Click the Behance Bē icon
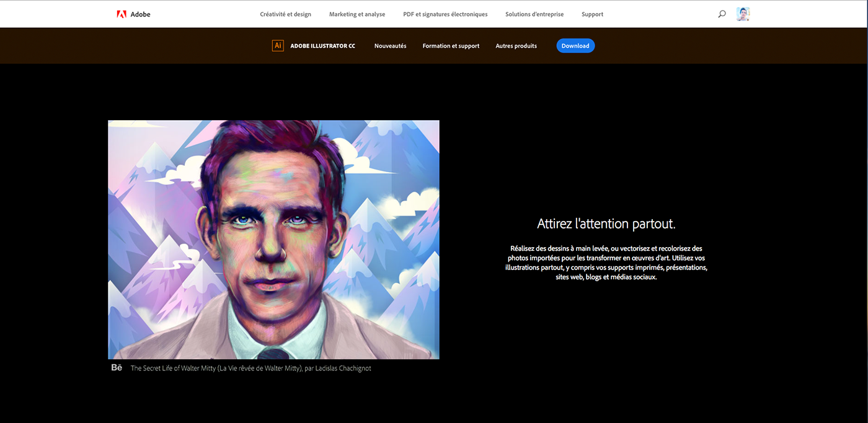Viewport: 868px width, 423px height. (117, 368)
